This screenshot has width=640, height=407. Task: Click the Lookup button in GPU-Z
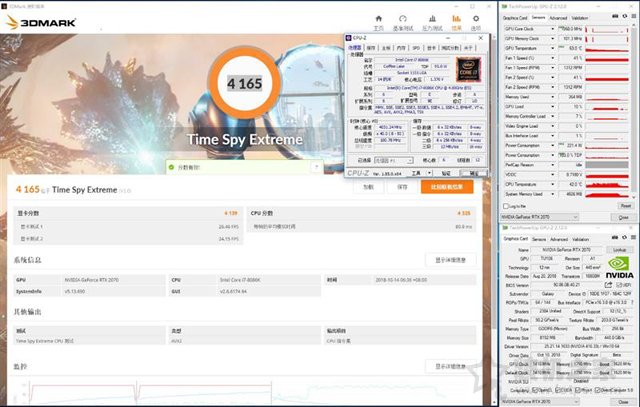(618, 249)
